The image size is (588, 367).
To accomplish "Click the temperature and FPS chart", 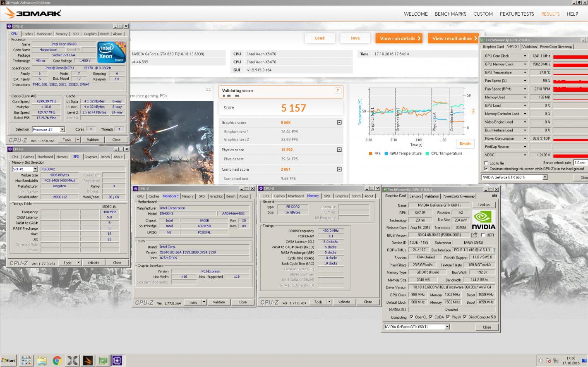I will [x=416, y=111].
